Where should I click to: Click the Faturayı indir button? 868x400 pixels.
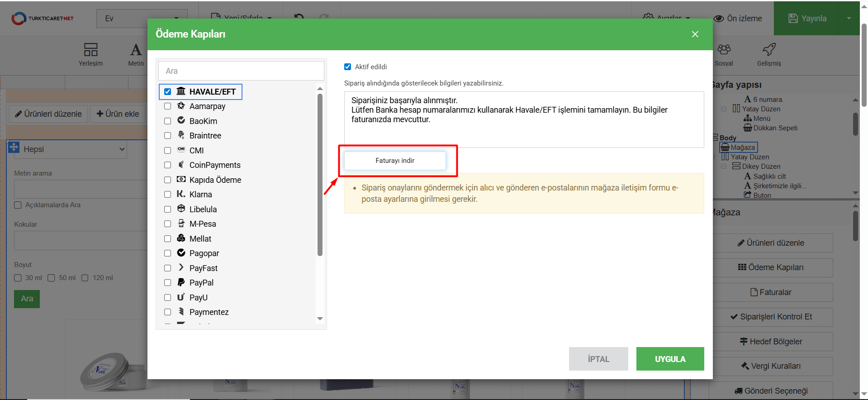[x=395, y=161]
